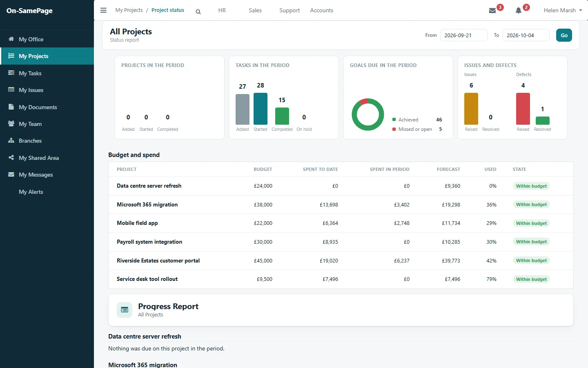This screenshot has height=368, width=588.
Task: Click the My Messages envelope icon
Action: 11,174
